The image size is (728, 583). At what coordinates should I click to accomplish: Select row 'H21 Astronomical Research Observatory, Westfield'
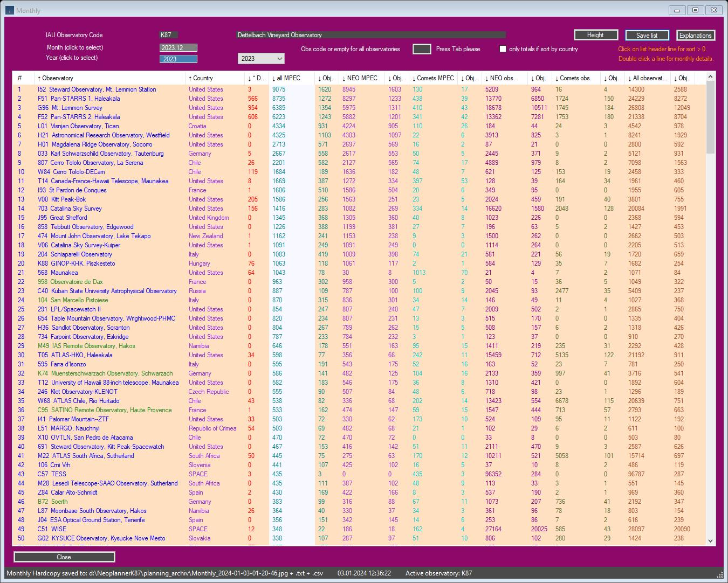pyautogui.click(x=359, y=135)
